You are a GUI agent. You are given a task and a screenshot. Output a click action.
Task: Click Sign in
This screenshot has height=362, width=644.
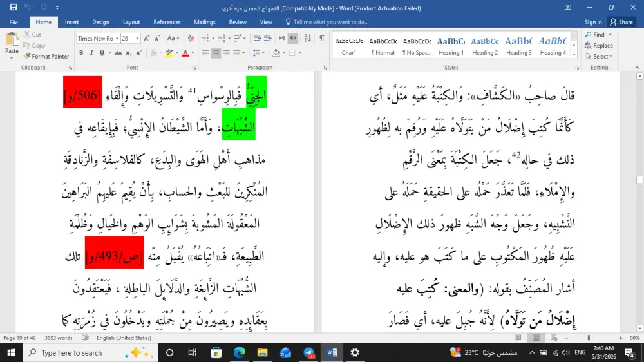click(593, 22)
